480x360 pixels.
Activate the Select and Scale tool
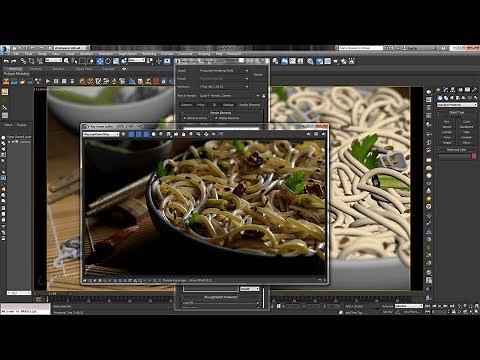pos(116,61)
